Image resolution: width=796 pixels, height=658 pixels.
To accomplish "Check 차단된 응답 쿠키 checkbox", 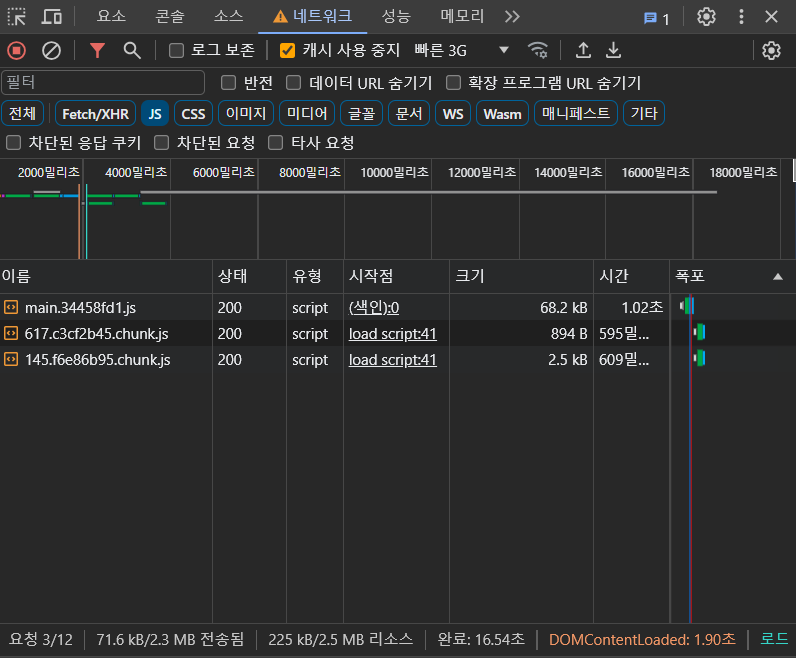I will pos(13,143).
